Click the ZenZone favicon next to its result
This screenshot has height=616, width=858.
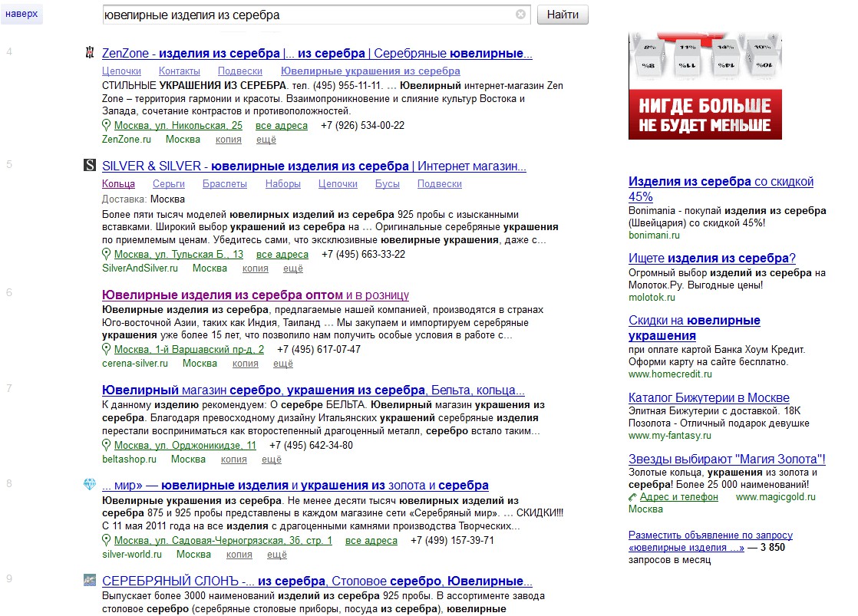[90, 52]
